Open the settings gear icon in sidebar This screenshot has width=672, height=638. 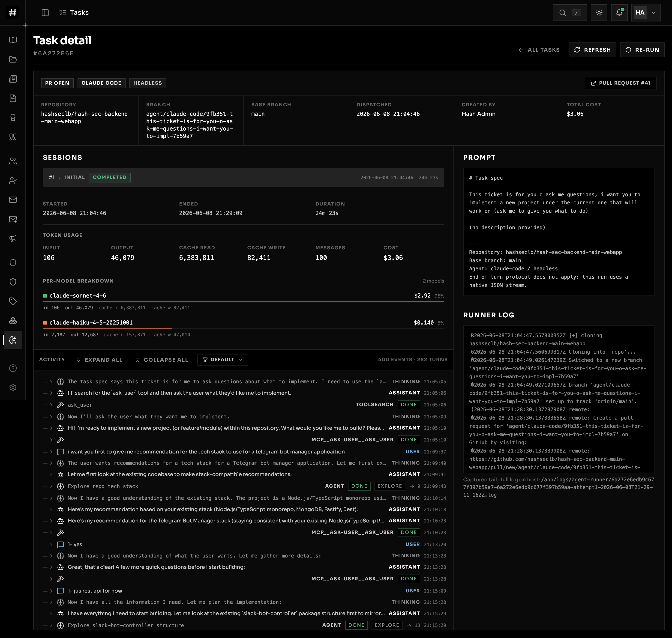pyautogui.click(x=13, y=387)
